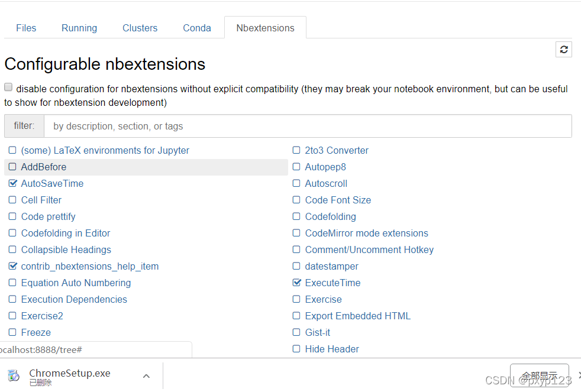This screenshot has height=392, width=581.
Task: Click the Autopep8 extension link
Action: [325, 167]
